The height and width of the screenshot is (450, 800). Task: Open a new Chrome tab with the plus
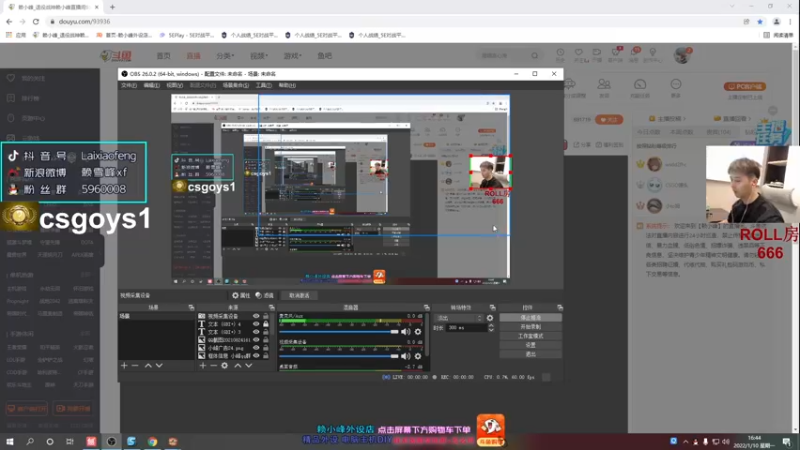pos(112,7)
